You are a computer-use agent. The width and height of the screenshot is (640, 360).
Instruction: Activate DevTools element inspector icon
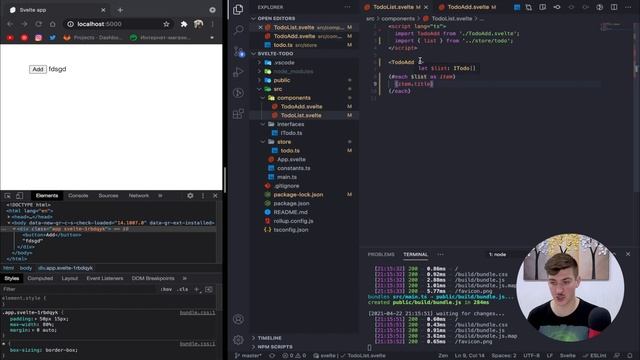[8, 196]
